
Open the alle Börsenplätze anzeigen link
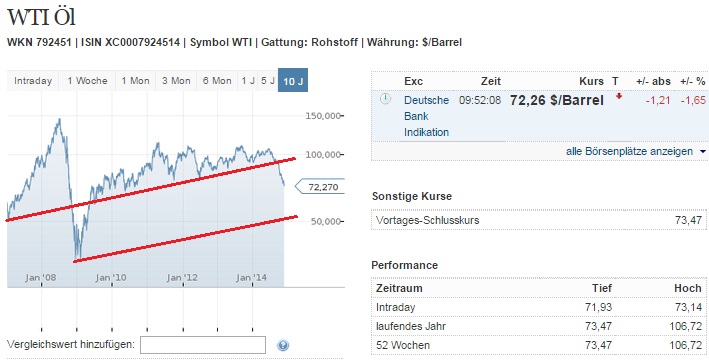point(629,151)
